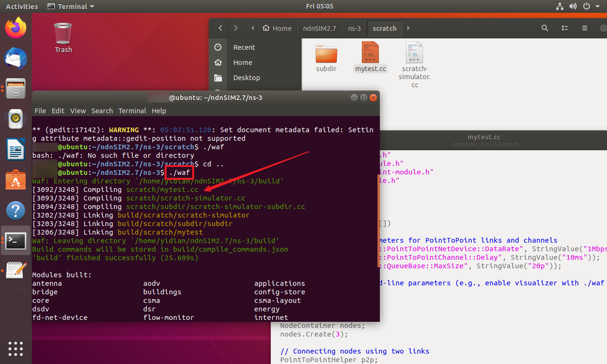This screenshot has height=364, width=607.
Task: Open the hamburger menu in Files
Action: pos(585,28)
